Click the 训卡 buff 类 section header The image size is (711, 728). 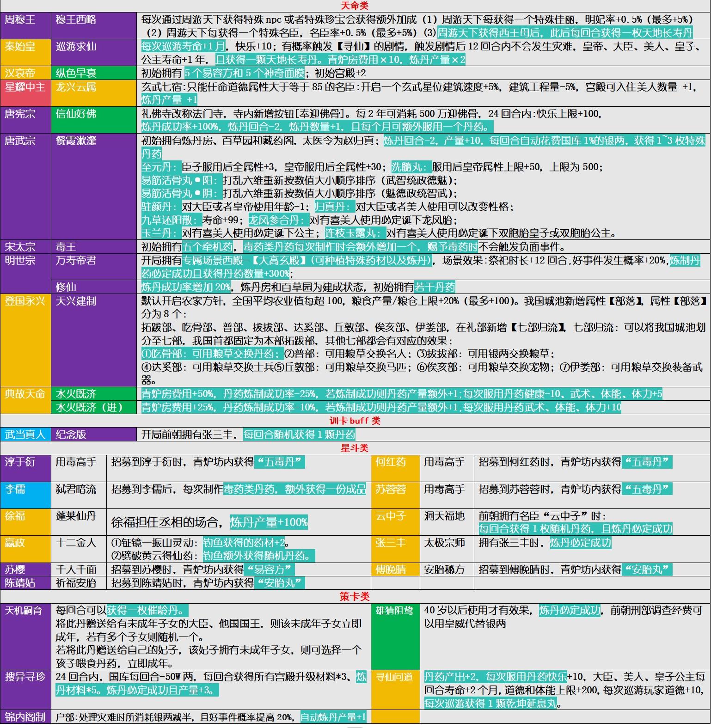click(355, 421)
